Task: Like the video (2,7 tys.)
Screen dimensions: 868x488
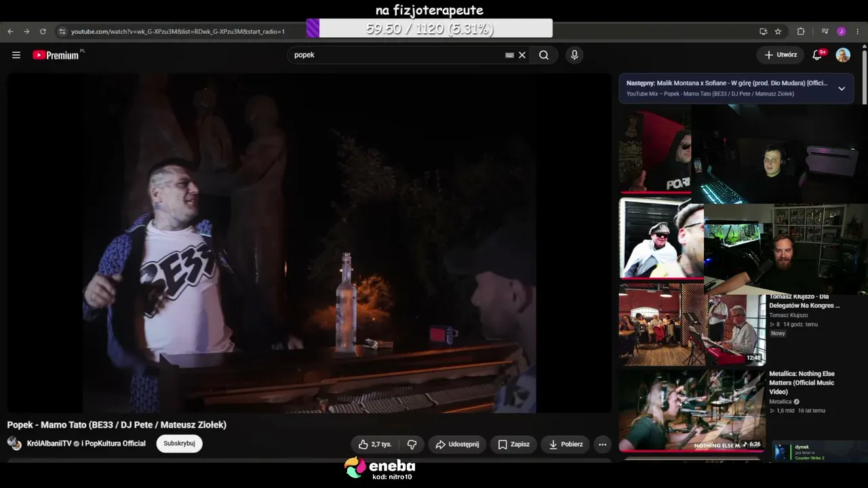Action: tap(375, 445)
